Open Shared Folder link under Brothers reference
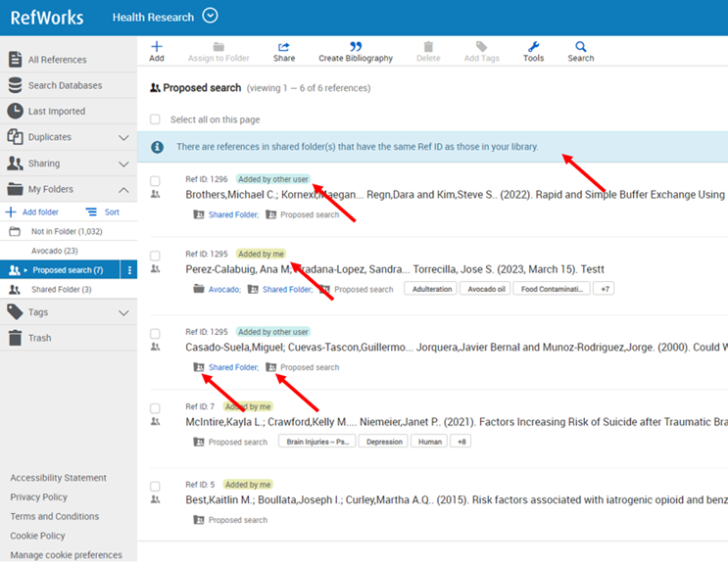 coord(233,214)
